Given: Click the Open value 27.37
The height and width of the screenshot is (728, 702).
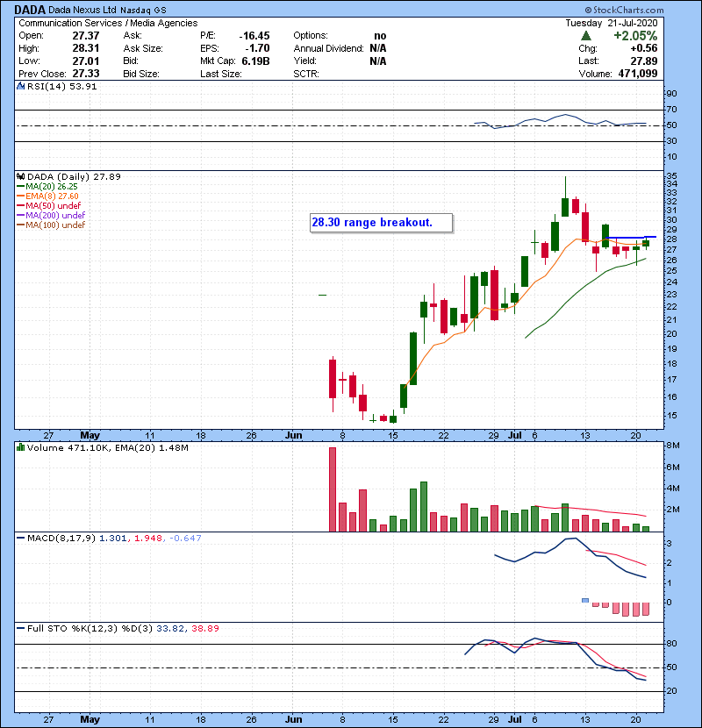Looking at the screenshot, I should point(86,36).
